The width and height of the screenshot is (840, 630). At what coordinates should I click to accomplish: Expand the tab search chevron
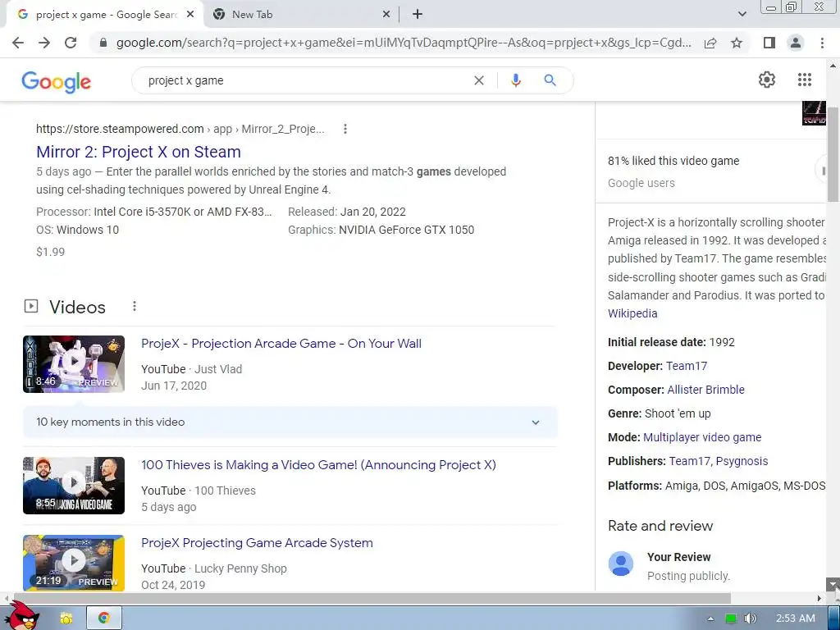(742, 15)
